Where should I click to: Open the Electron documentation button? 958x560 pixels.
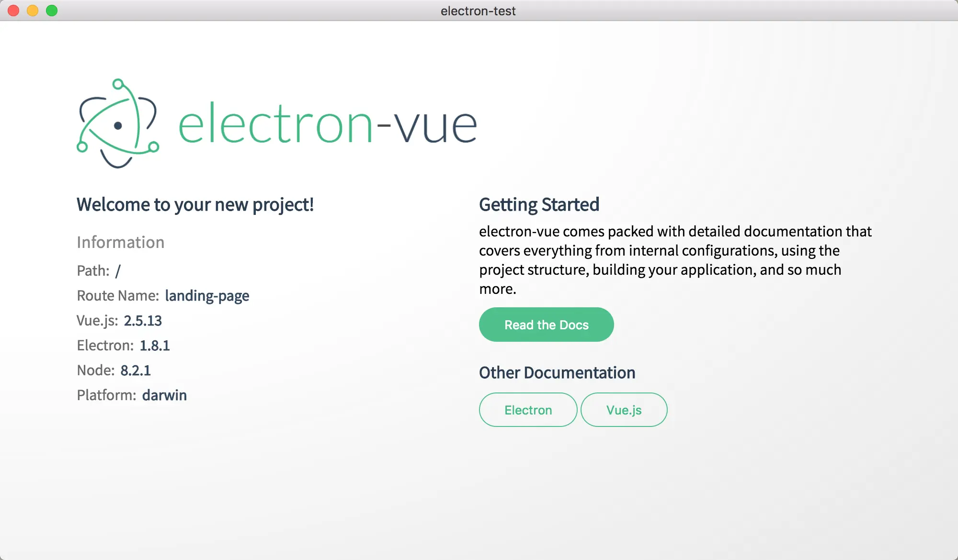[528, 410]
